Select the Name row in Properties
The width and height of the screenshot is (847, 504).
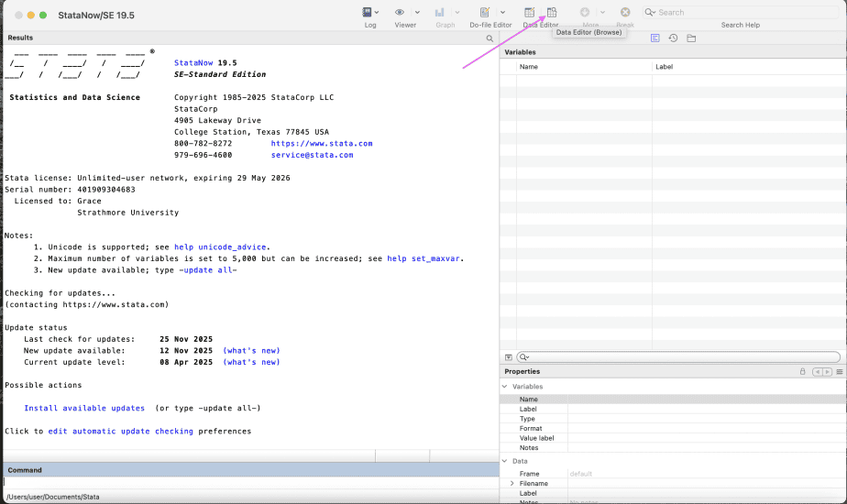pyautogui.click(x=673, y=400)
